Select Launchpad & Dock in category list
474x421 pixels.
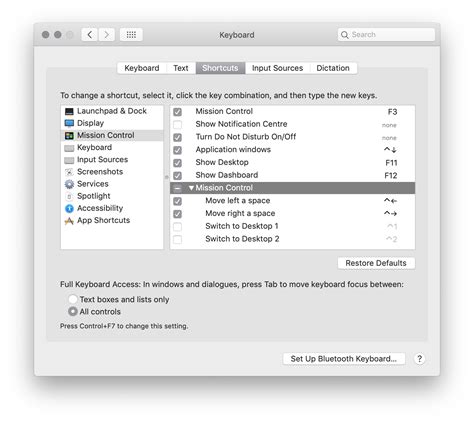[112, 111]
